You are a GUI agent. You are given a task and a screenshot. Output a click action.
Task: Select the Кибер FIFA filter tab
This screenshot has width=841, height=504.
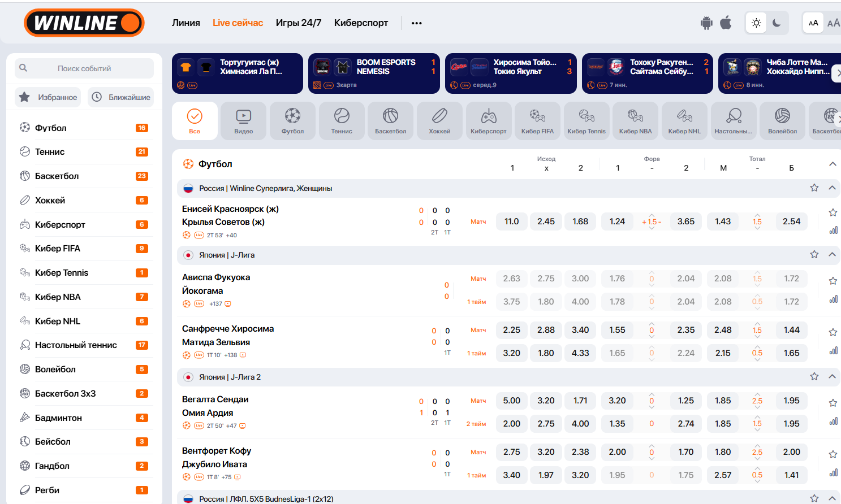[538, 121]
